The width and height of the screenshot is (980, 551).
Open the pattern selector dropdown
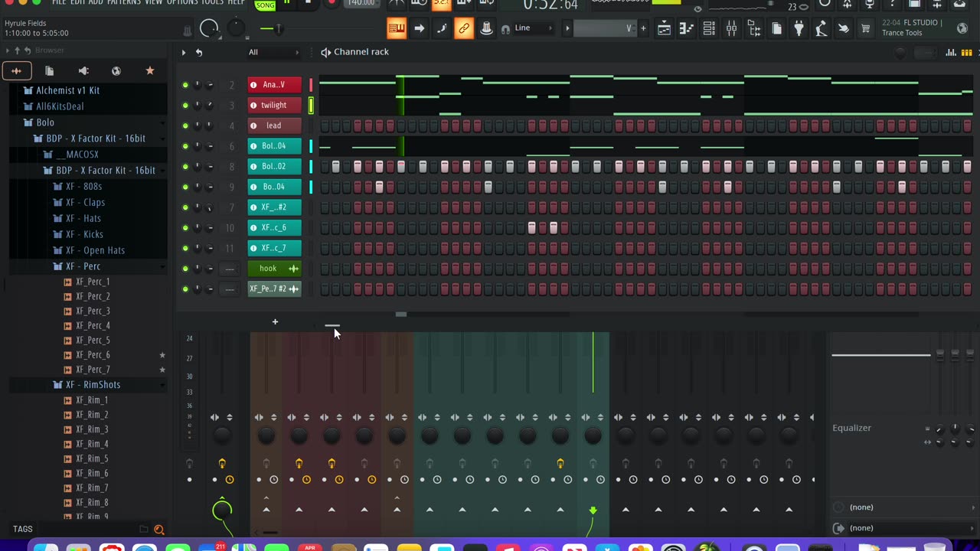click(603, 28)
